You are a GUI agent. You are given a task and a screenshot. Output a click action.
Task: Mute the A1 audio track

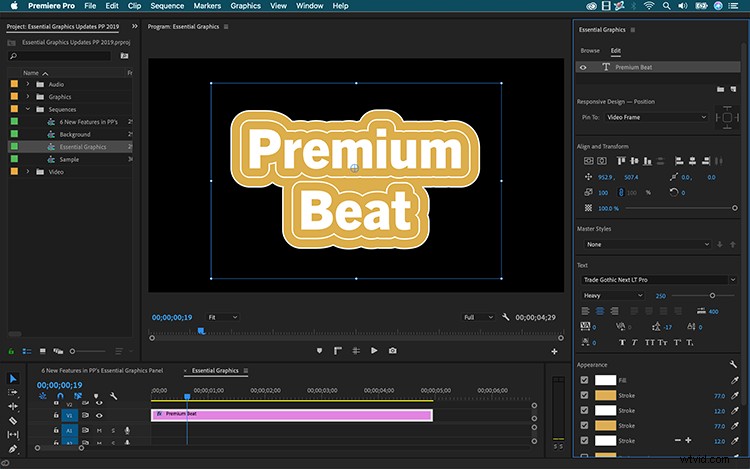point(99,430)
